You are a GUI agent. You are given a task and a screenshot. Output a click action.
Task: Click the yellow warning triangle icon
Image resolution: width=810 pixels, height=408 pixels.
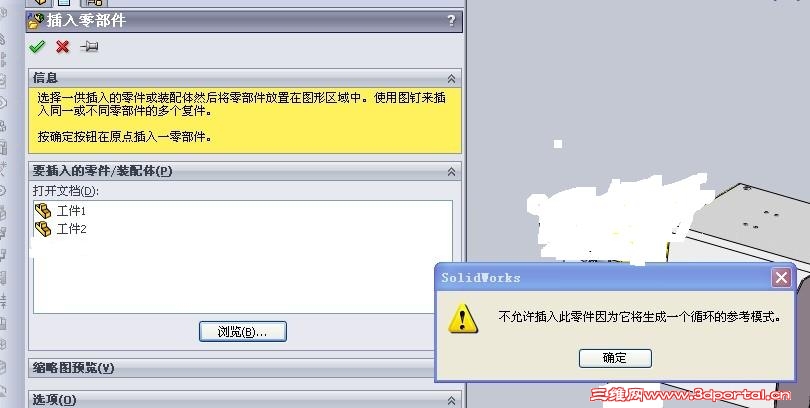(463, 318)
